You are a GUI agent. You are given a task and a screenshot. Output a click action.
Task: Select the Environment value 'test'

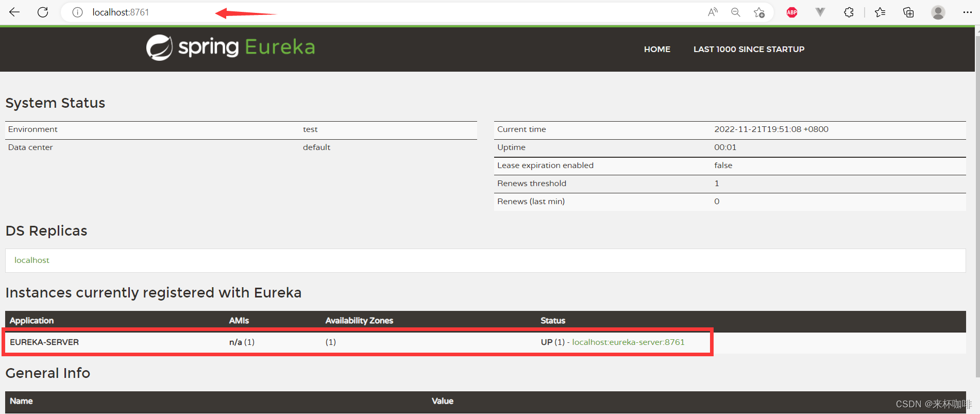pos(310,129)
